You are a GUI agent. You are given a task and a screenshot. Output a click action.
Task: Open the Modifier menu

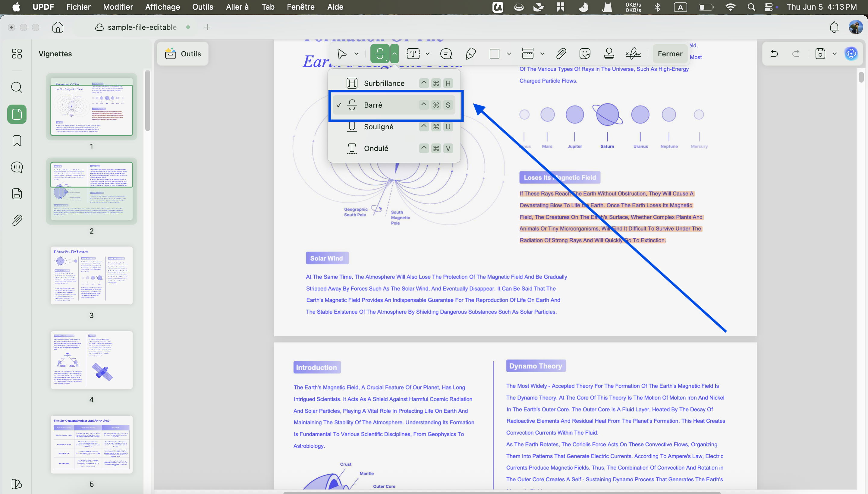pyautogui.click(x=118, y=7)
